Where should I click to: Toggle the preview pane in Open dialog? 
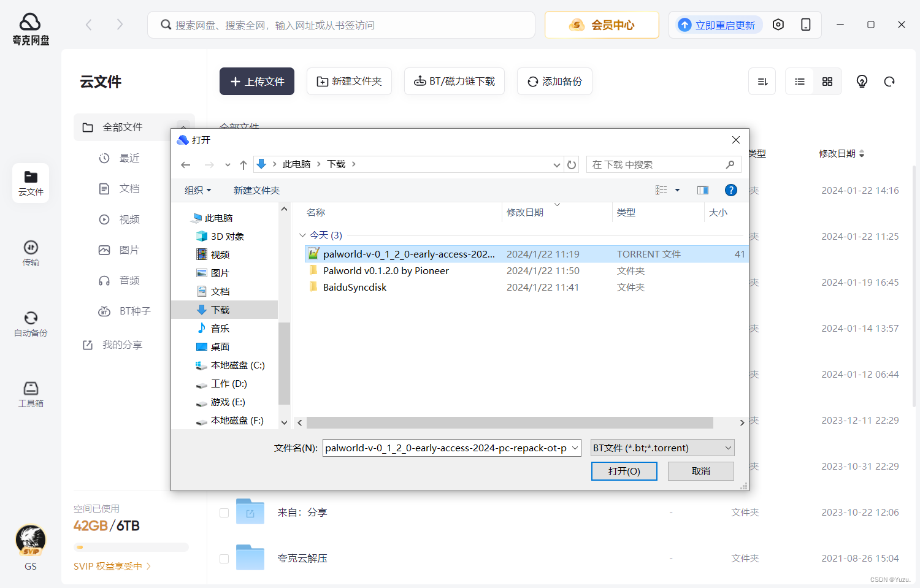point(702,189)
